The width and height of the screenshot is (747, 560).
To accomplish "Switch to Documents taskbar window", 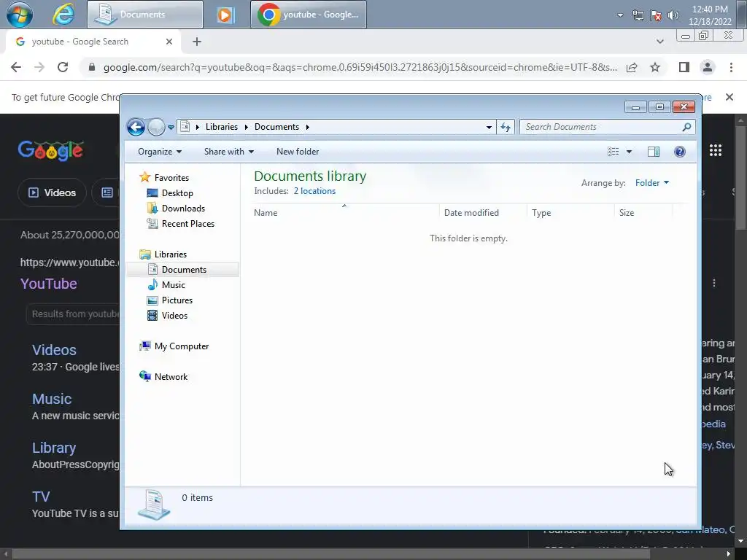I will [145, 15].
